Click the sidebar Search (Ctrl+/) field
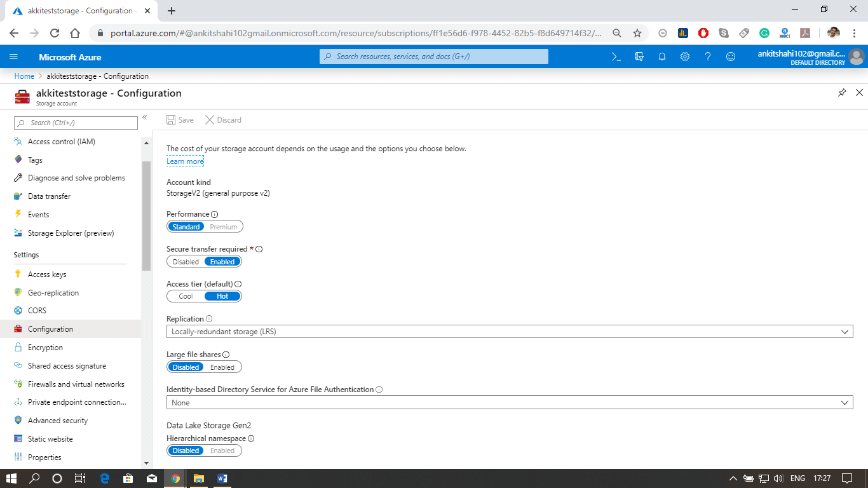The height and width of the screenshot is (488, 868). click(x=76, y=123)
